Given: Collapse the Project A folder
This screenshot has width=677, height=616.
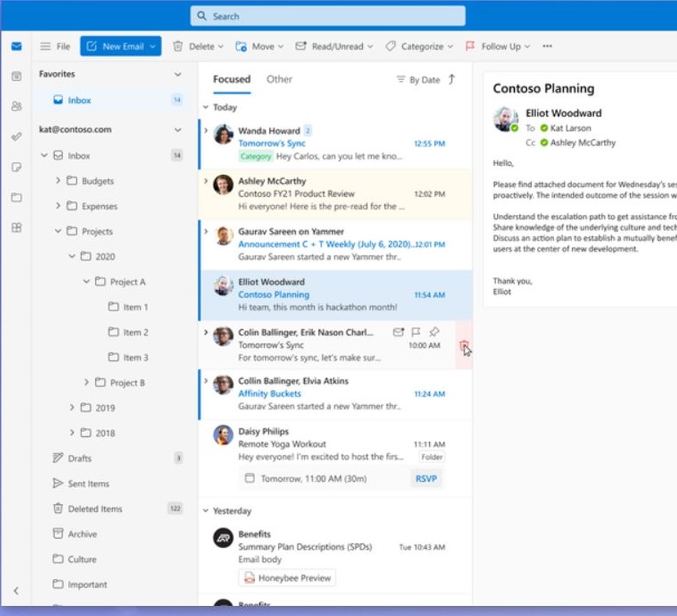Looking at the screenshot, I should pyautogui.click(x=86, y=281).
